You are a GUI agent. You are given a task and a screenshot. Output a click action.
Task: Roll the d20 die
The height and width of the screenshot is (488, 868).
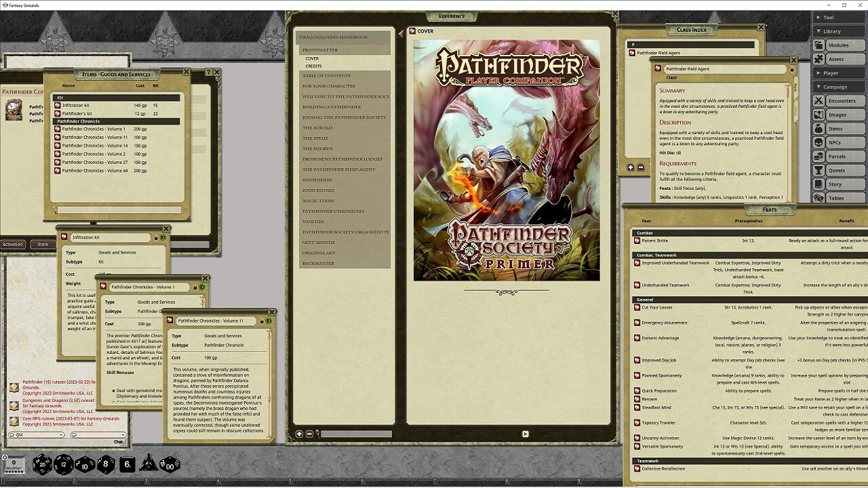pyautogui.click(x=42, y=464)
